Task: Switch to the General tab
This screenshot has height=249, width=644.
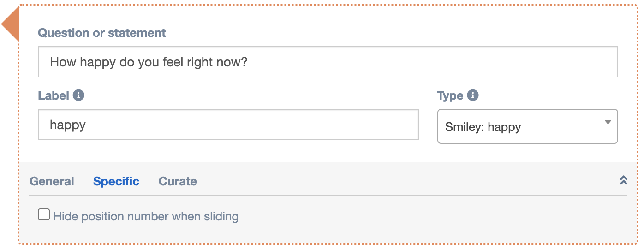Action: click(52, 181)
